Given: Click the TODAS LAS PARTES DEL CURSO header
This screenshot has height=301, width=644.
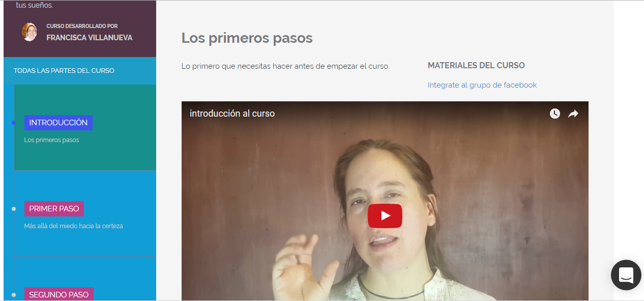Looking at the screenshot, I should click(64, 71).
